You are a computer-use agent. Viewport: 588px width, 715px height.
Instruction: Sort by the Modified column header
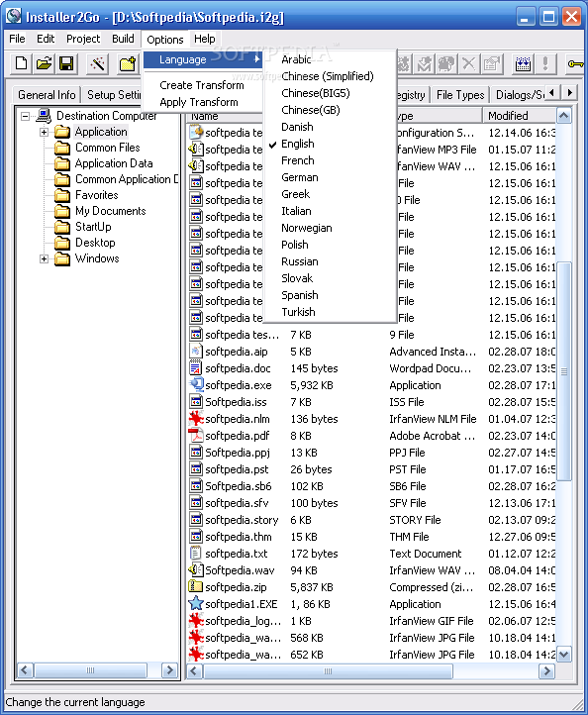519,115
